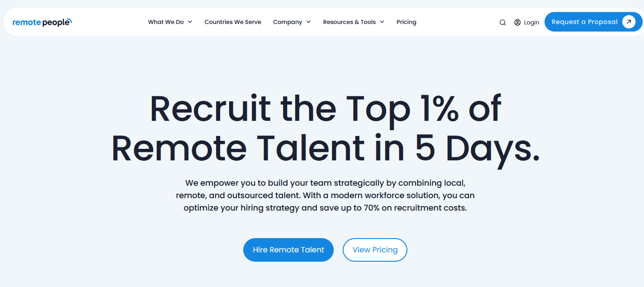The width and height of the screenshot is (644, 287).
Task: Click the Login link text
Action: tap(531, 22)
